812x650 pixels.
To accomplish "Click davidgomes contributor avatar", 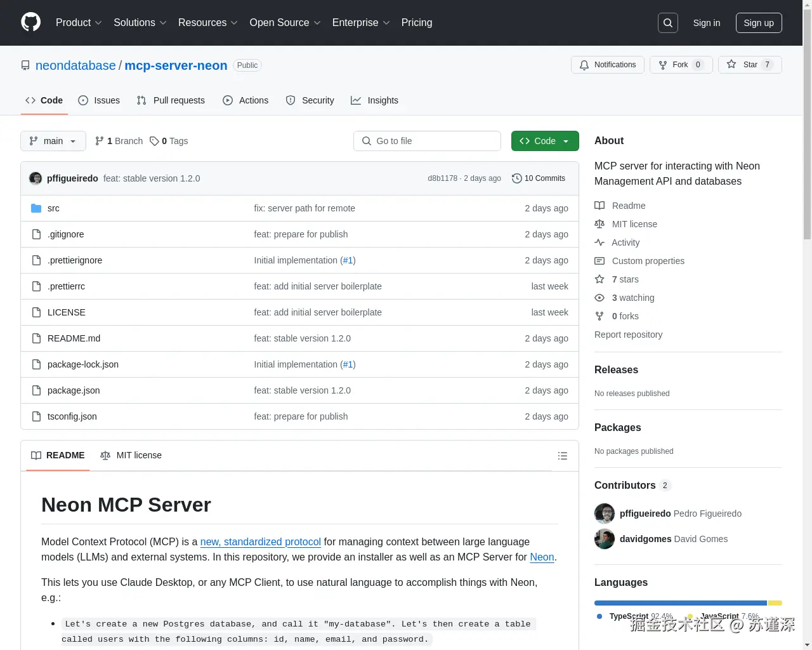I will [x=605, y=539].
